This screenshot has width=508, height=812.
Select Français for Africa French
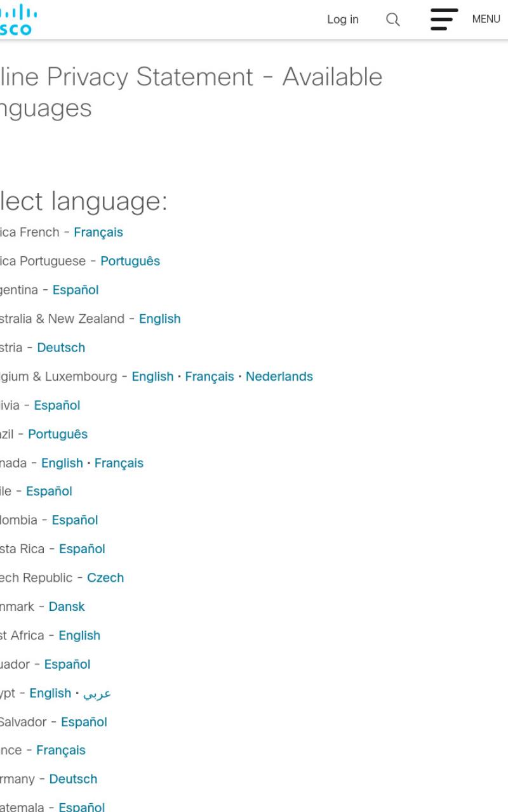pyautogui.click(x=98, y=232)
